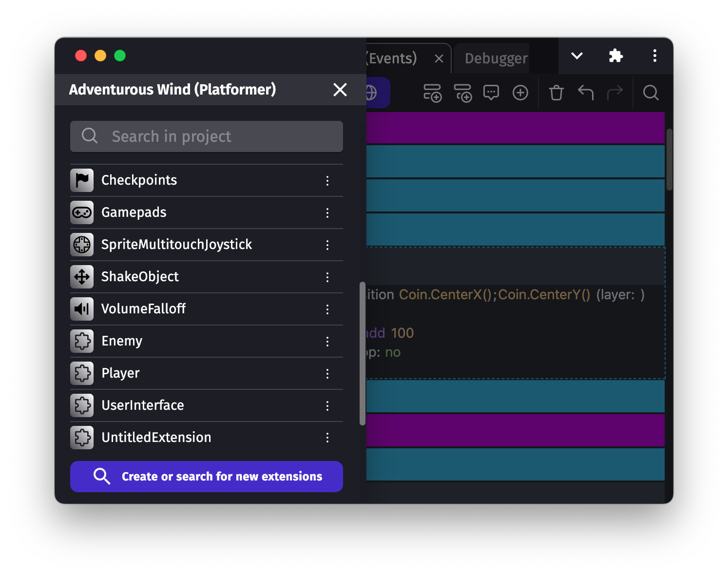Open three-dot menu for UntitledExtension
Viewport: 728px width, 576px height.
click(327, 438)
